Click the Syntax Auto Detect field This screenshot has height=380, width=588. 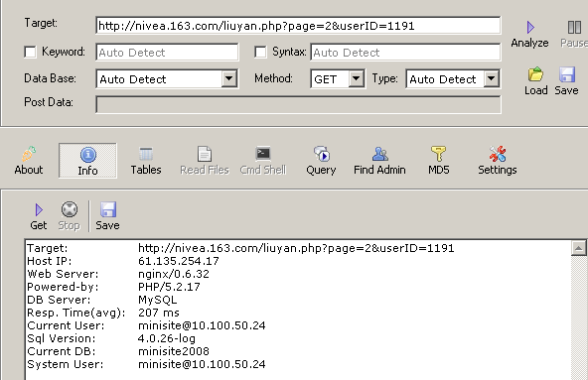coord(405,53)
